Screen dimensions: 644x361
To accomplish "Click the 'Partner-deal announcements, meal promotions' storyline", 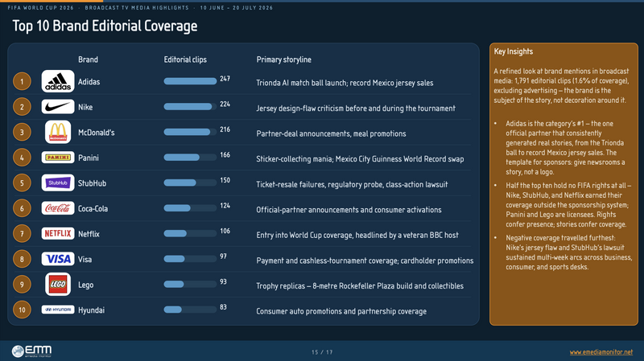I will [x=331, y=133].
